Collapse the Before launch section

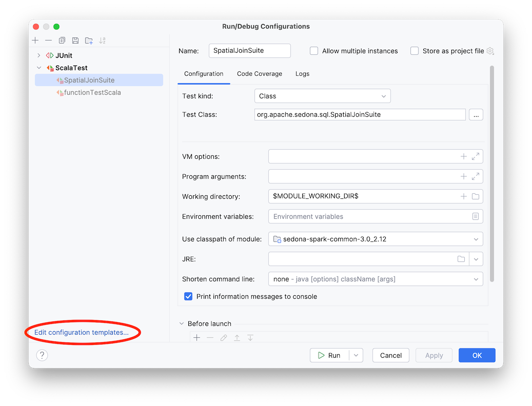(182, 323)
